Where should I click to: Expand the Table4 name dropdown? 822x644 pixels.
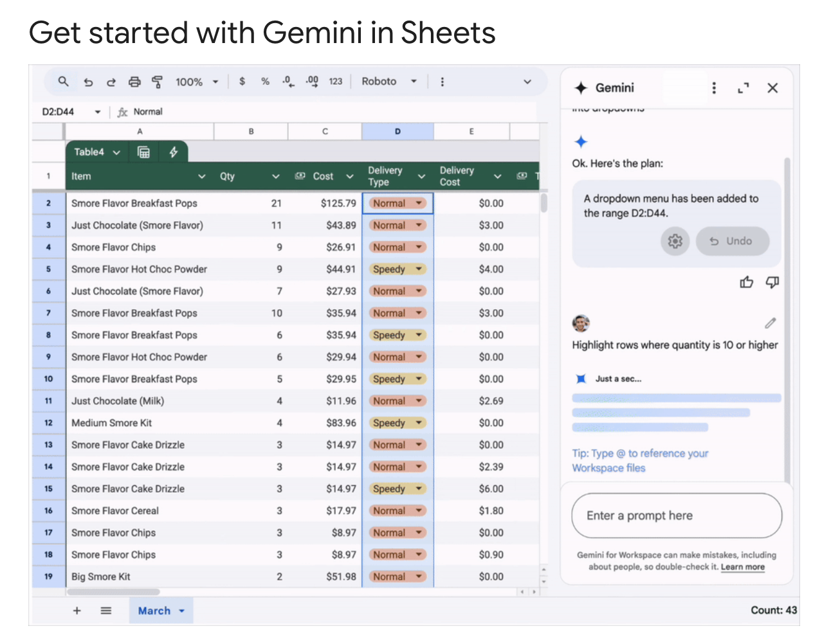(116, 152)
